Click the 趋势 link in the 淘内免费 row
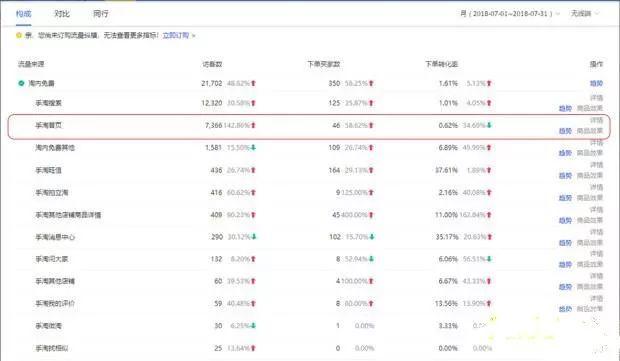 point(596,83)
